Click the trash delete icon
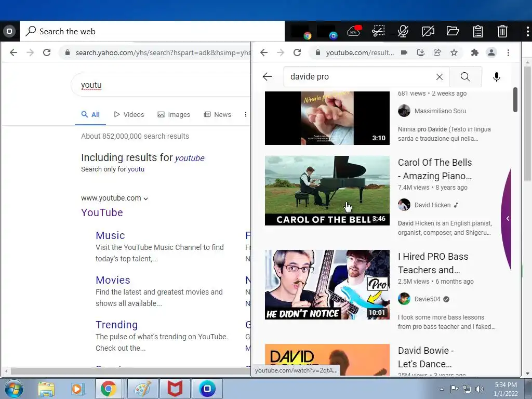 click(502, 31)
